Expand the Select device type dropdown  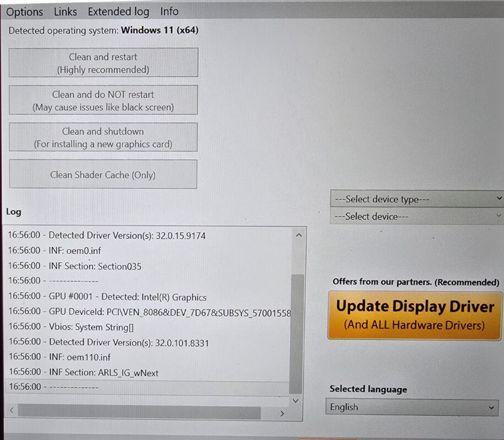pyautogui.click(x=417, y=199)
